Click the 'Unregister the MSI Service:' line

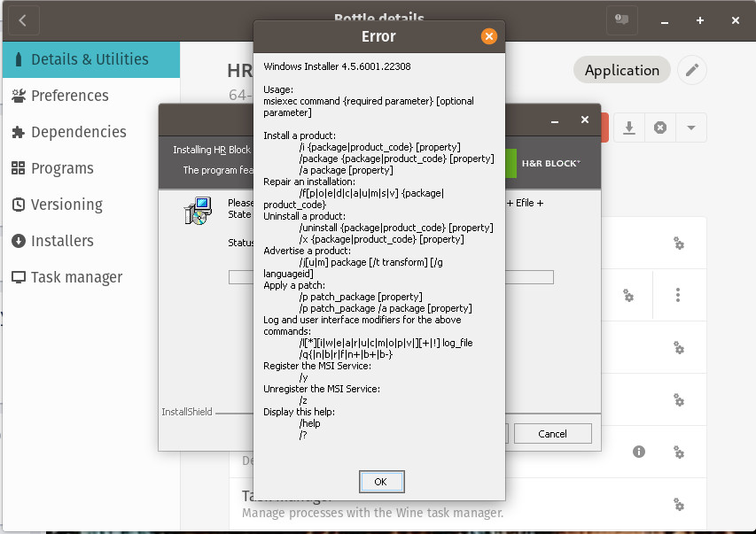click(x=322, y=389)
